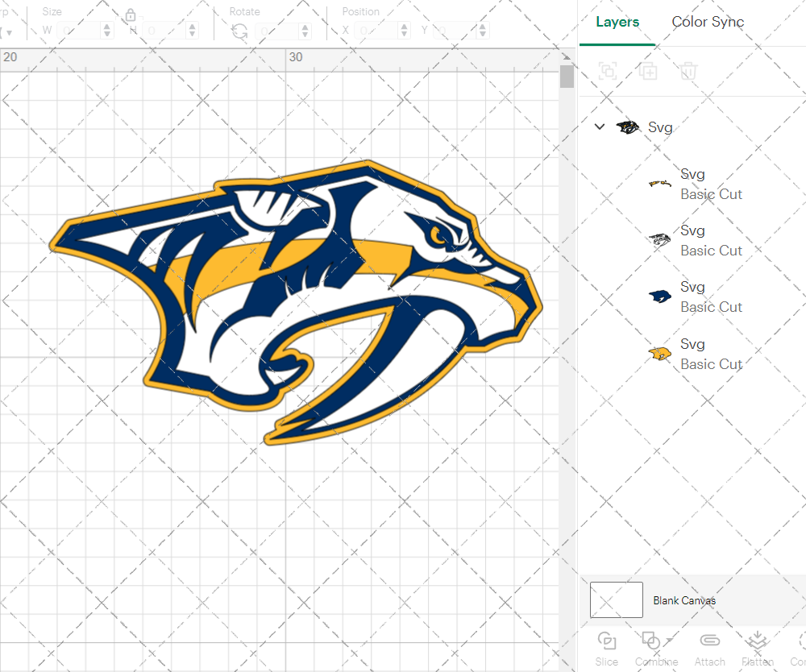The width and height of the screenshot is (806, 672).
Task: Click the Height stepper arrows
Action: click(x=193, y=31)
